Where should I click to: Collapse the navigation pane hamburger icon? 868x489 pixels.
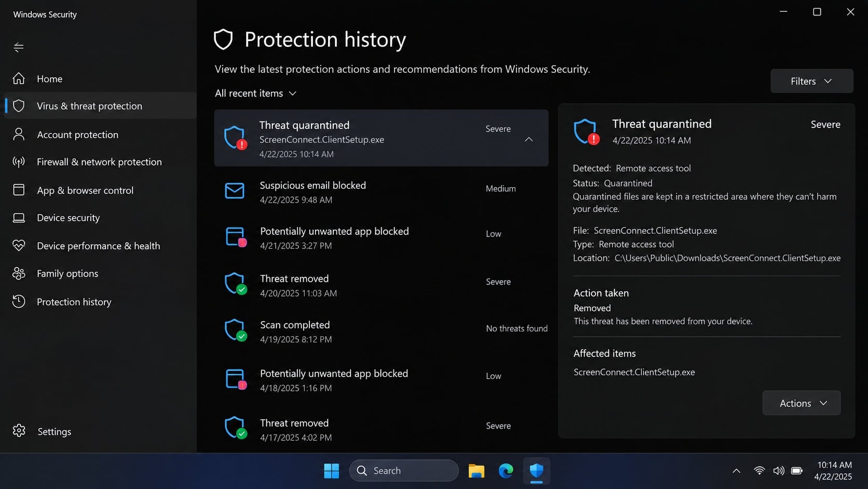pyautogui.click(x=19, y=47)
